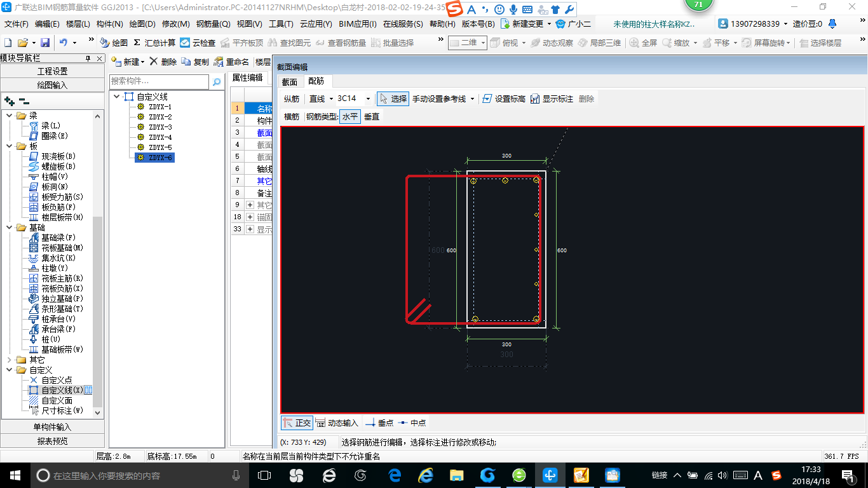Image resolution: width=868 pixels, height=488 pixels.
Task: Click the search magnifier icon
Action: pyautogui.click(x=216, y=81)
